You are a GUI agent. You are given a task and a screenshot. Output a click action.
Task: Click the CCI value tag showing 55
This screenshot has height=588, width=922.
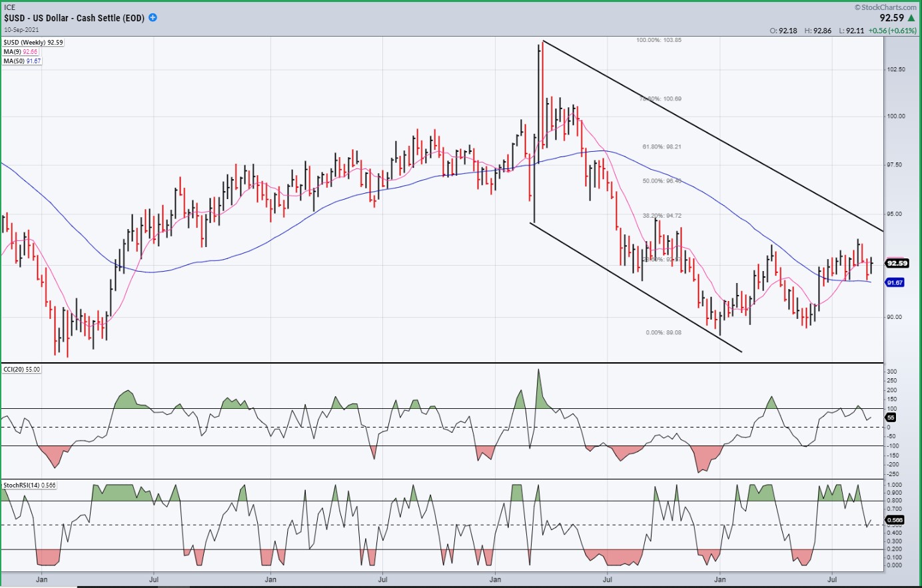891,418
